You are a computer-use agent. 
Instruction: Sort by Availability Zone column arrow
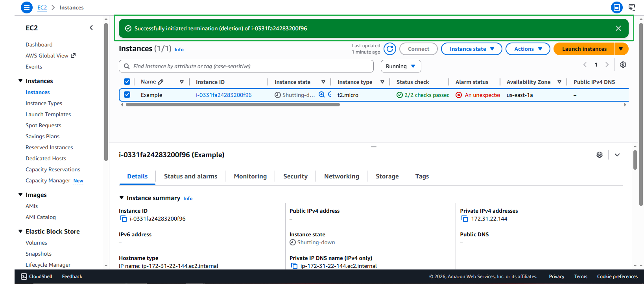click(x=559, y=82)
